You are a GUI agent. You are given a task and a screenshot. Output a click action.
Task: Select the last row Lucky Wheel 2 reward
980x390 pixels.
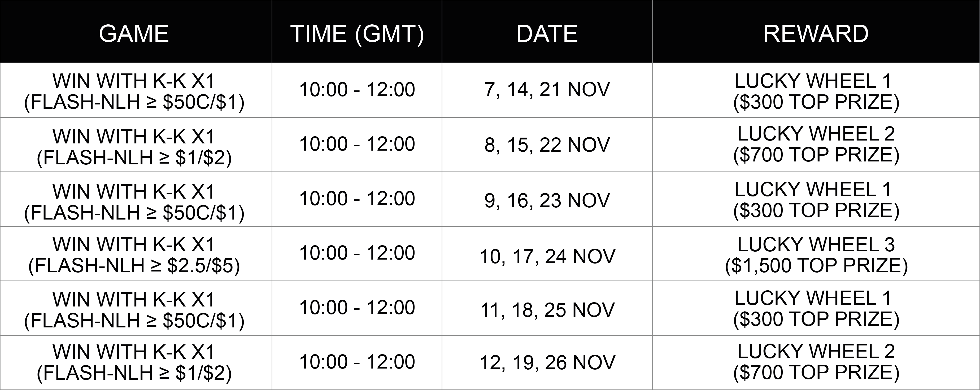(x=816, y=363)
